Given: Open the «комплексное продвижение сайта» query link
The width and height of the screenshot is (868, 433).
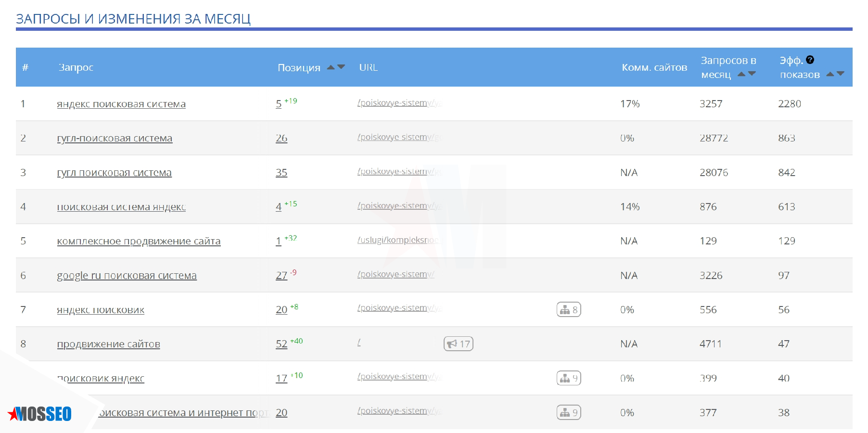Looking at the screenshot, I should pyautogui.click(x=139, y=241).
